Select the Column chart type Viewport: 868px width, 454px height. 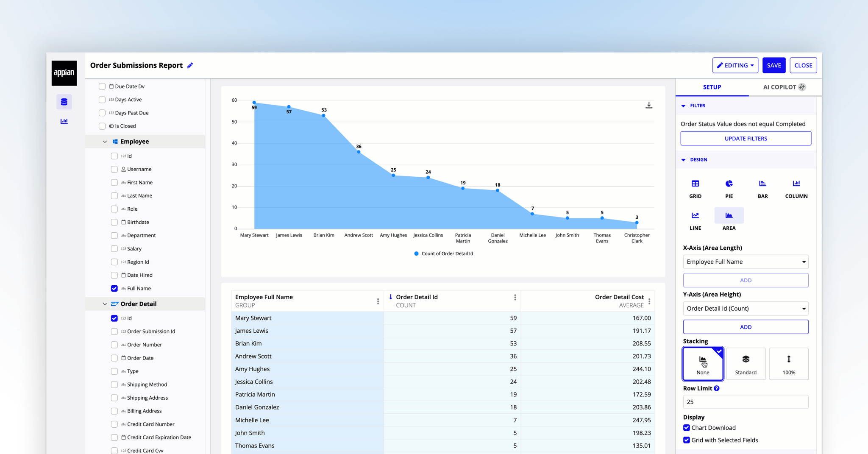point(796,189)
